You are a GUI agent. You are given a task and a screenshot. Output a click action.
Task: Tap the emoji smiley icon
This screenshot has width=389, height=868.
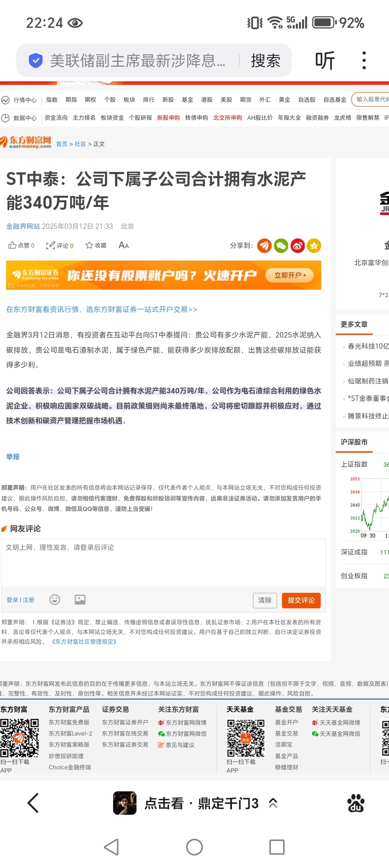tap(55, 600)
